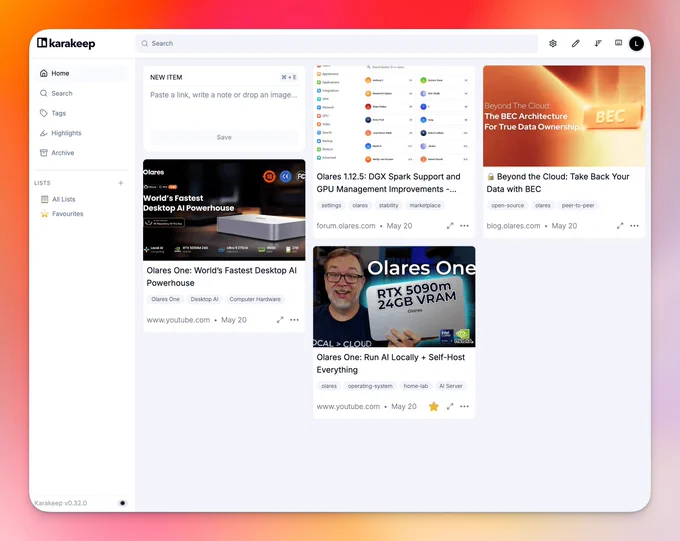Image resolution: width=680 pixels, height=541 pixels.
Task: Click the forum.olares.com source link
Action: pyautogui.click(x=346, y=226)
